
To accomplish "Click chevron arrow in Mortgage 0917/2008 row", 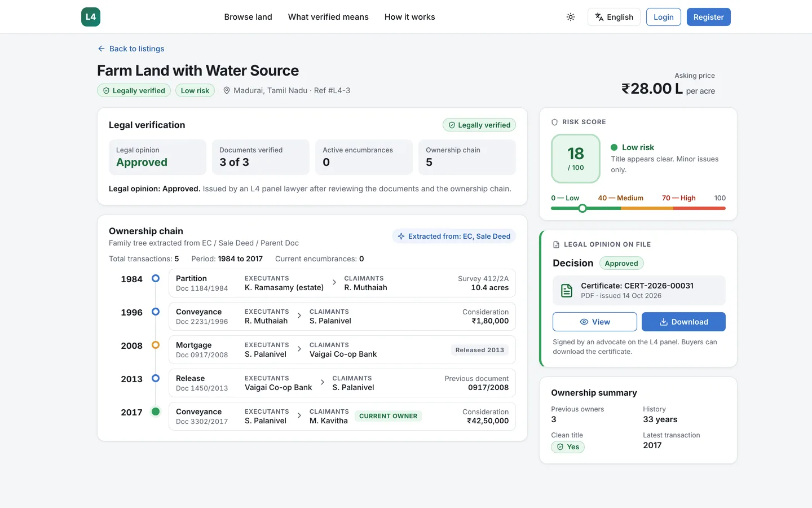I will click(x=299, y=349).
